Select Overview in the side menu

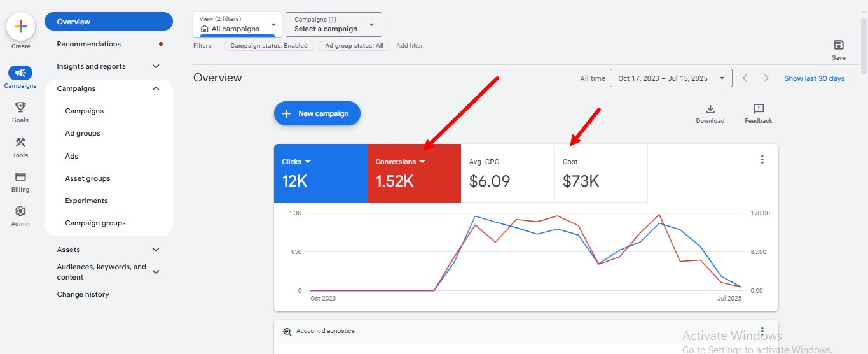(109, 22)
